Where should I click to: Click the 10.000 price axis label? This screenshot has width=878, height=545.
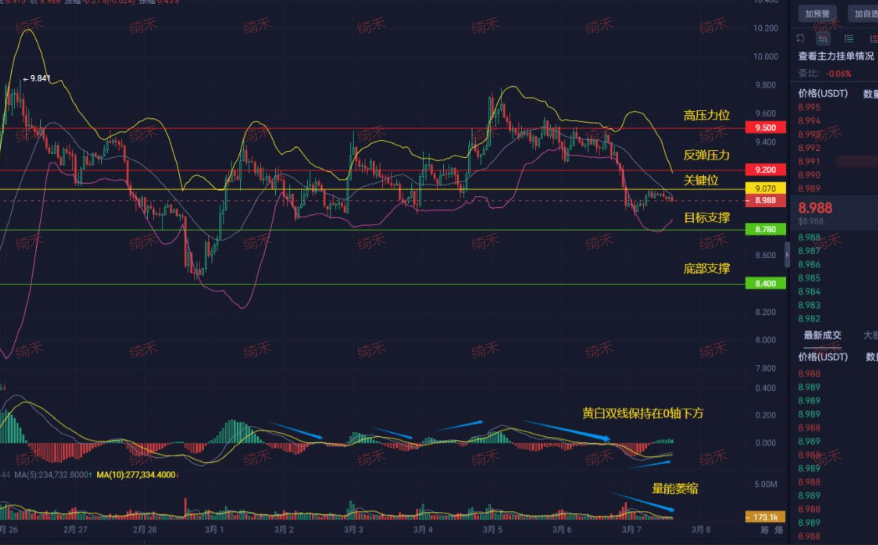[765, 57]
